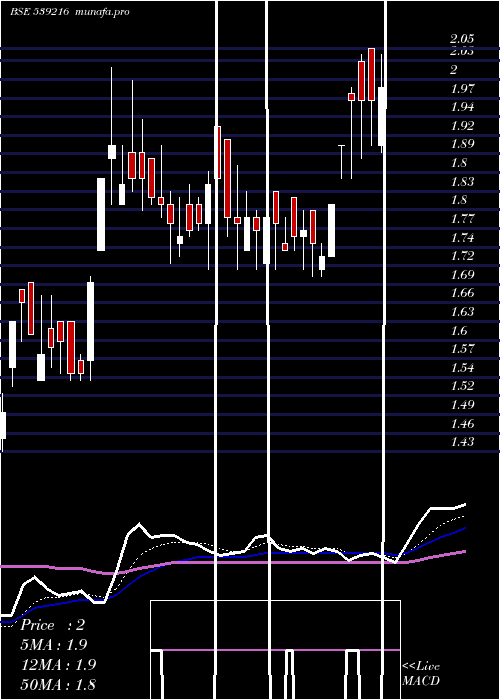Click the 1.57 price axis label
The image size is (500, 700).
click(462, 349)
